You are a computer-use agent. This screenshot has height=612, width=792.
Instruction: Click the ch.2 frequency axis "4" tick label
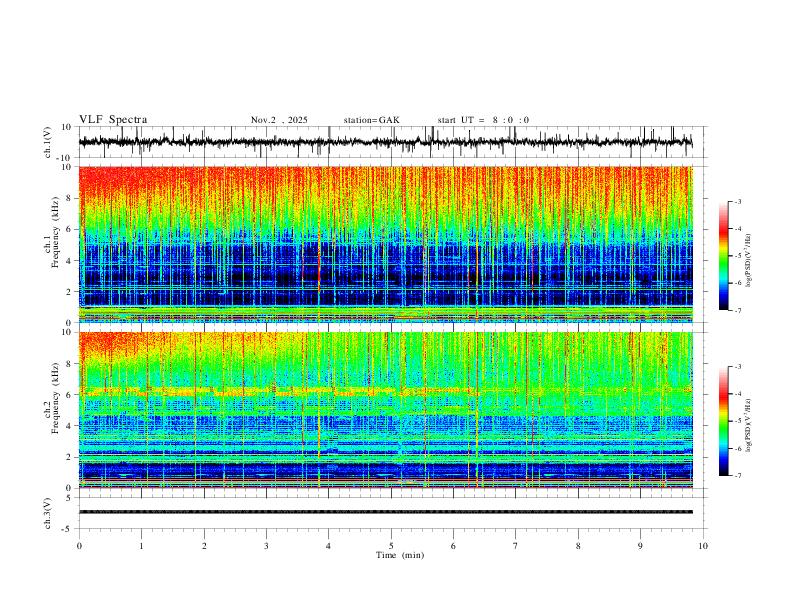click(x=70, y=426)
